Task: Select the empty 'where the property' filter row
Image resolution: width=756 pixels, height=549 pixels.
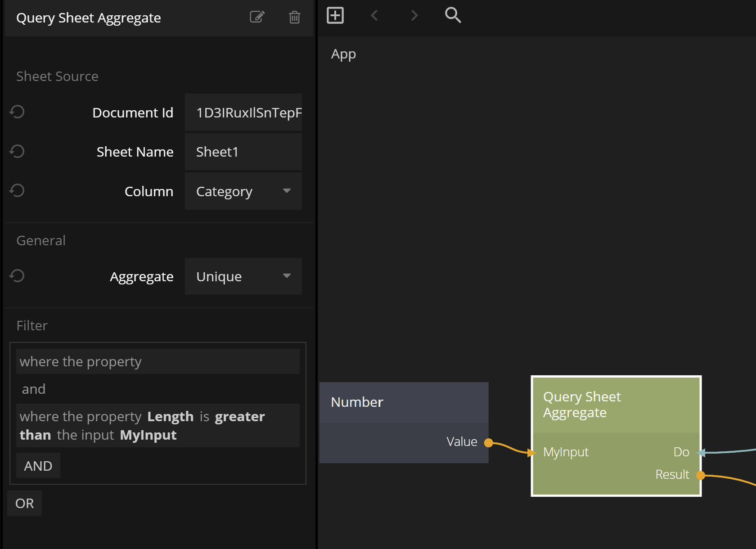Action: (x=157, y=361)
